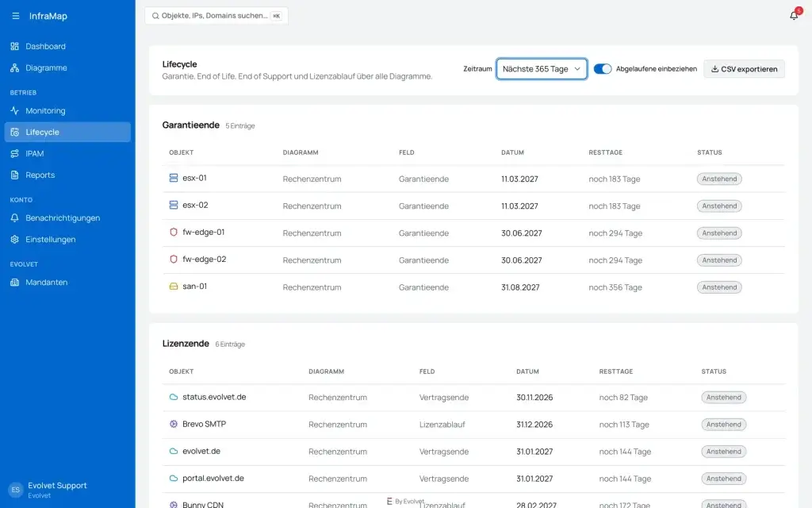Open Einstellungen menu item
The width and height of the screenshot is (812, 508).
[67, 240]
